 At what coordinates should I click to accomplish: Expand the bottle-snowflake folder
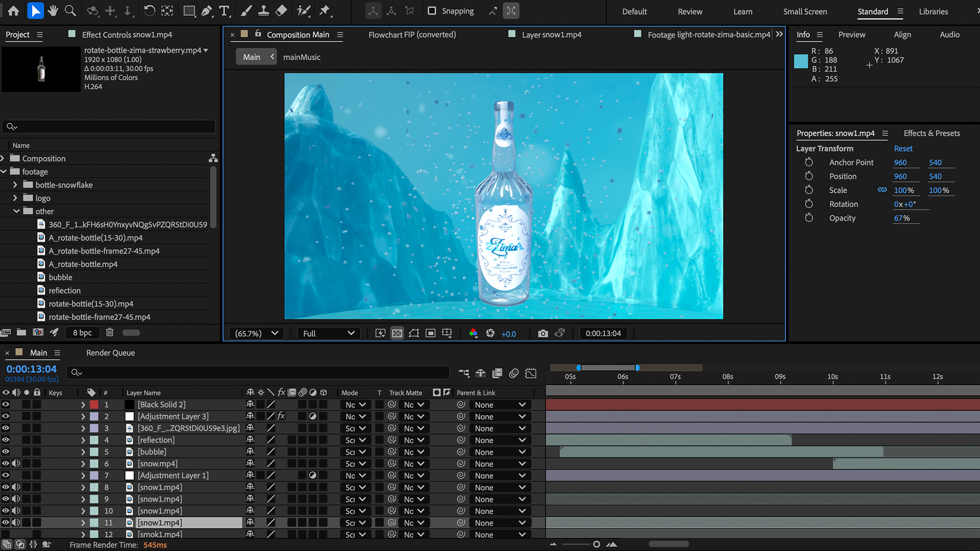(x=15, y=185)
